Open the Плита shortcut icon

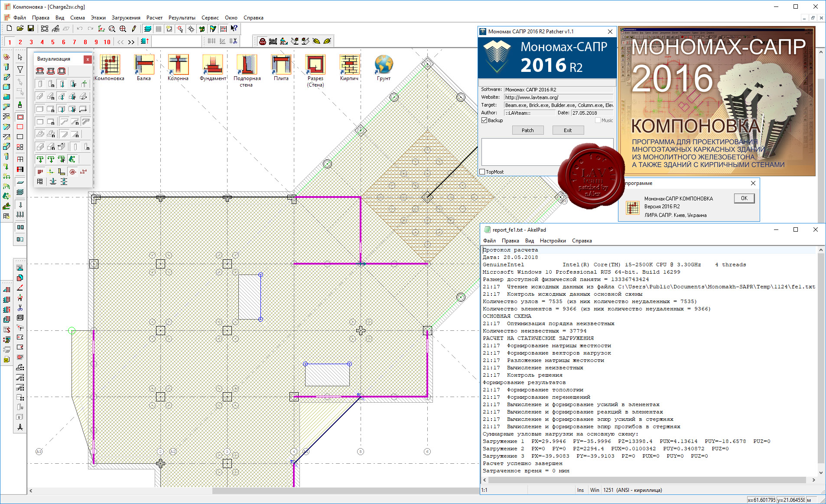(x=281, y=68)
